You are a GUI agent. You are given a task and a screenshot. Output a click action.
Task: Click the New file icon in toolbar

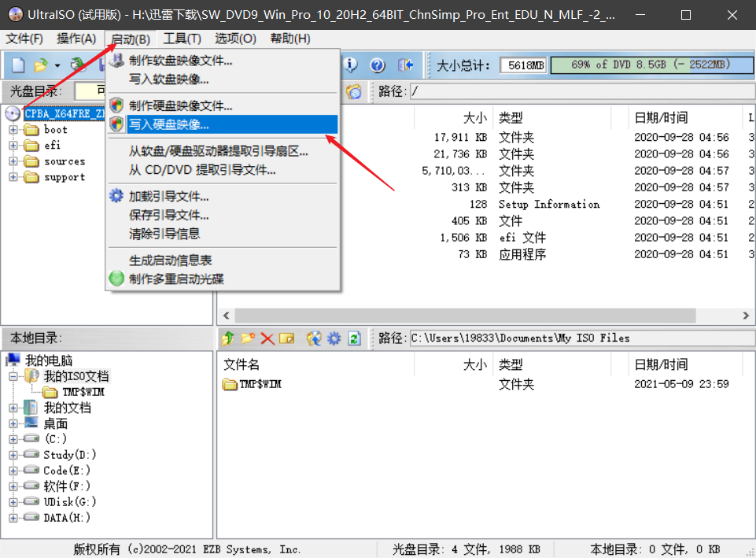point(18,65)
